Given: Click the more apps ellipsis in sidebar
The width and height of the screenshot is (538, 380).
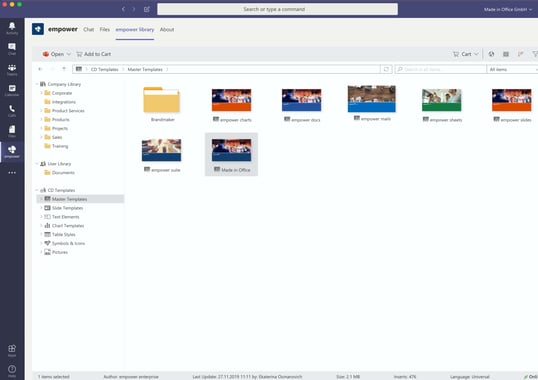Looking at the screenshot, I should (x=12, y=173).
